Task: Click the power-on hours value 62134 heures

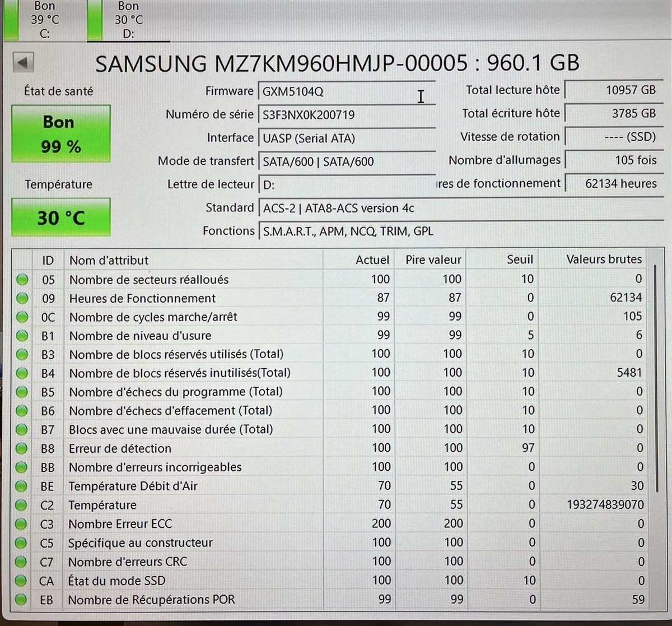Action: (x=614, y=183)
